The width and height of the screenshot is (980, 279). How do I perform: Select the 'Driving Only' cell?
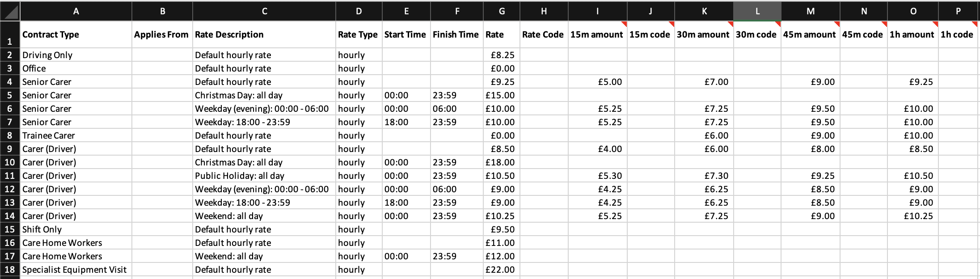pyautogui.click(x=76, y=55)
